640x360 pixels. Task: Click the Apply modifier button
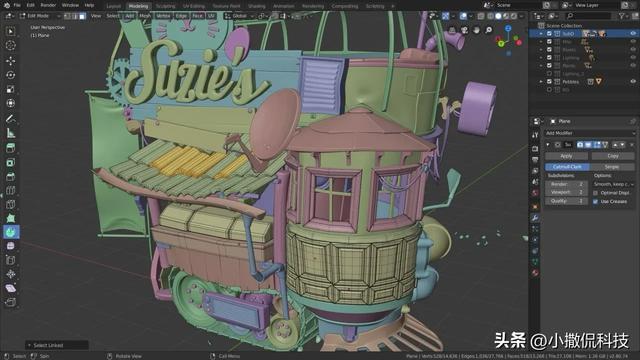tap(567, 156)
